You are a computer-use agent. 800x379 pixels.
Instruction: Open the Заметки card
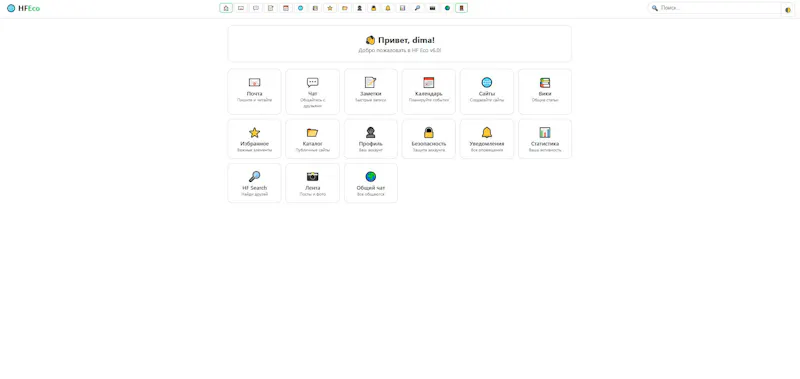pos(371,92)
